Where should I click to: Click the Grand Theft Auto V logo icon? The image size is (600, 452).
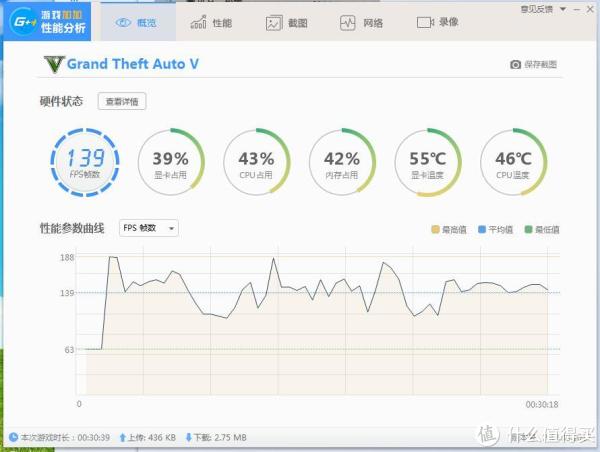[54, 64]
